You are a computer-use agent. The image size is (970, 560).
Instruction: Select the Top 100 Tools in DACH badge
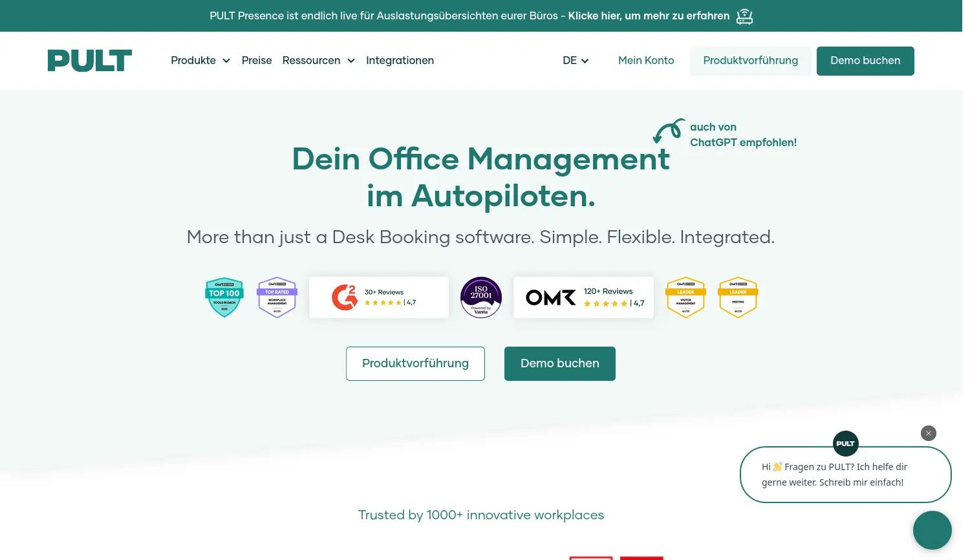coord(224,297)
